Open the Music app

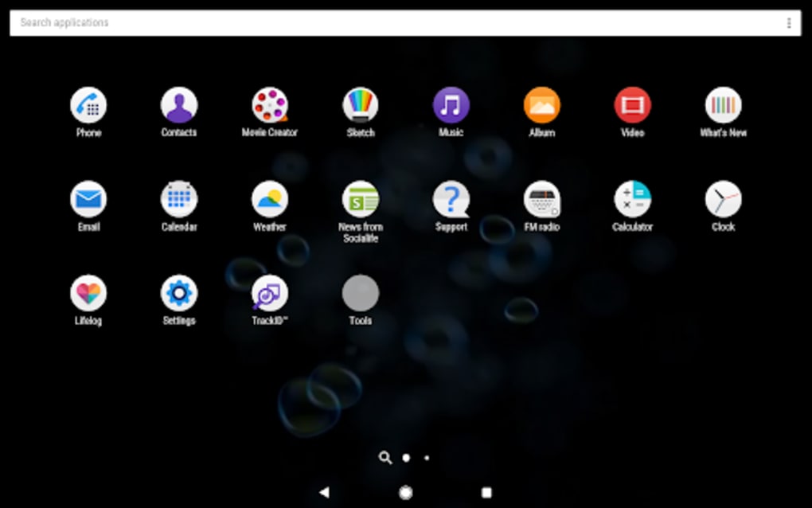click(451, 106)
